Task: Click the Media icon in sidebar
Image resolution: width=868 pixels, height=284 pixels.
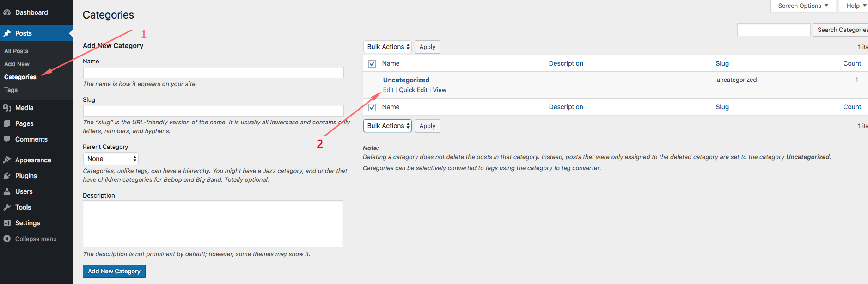Action: click(7, 108)
